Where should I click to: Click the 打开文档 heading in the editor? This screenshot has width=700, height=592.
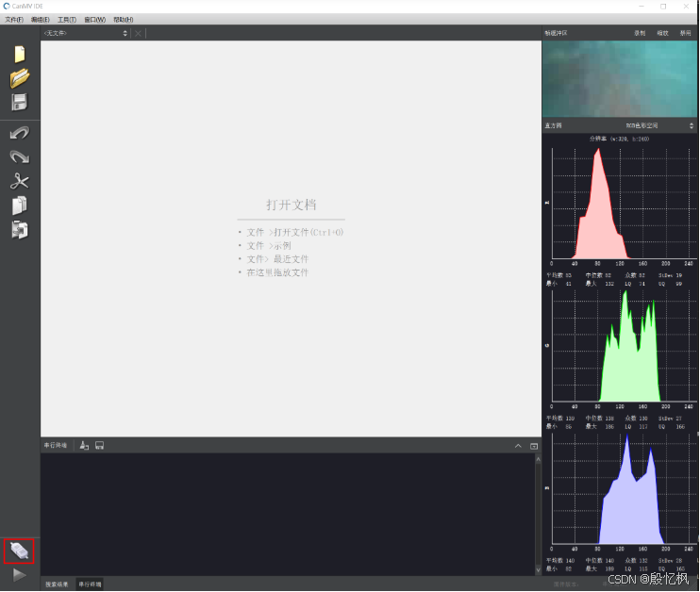point(292,205)
